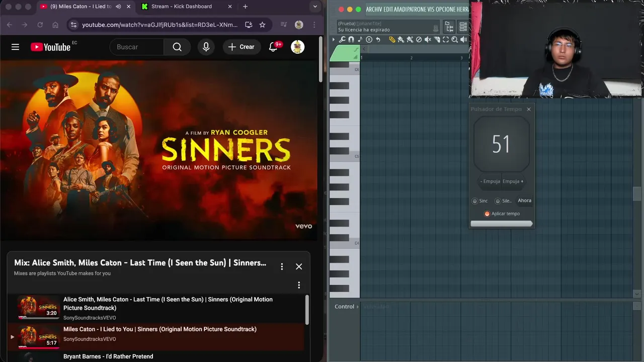Image resolution: width=644 pixels, height=362 pixels.
Task: Click the voice search microphone button
Action: 206,47
